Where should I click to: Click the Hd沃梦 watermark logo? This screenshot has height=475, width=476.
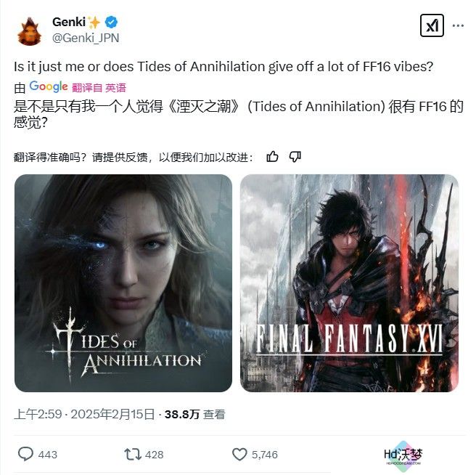403,456
